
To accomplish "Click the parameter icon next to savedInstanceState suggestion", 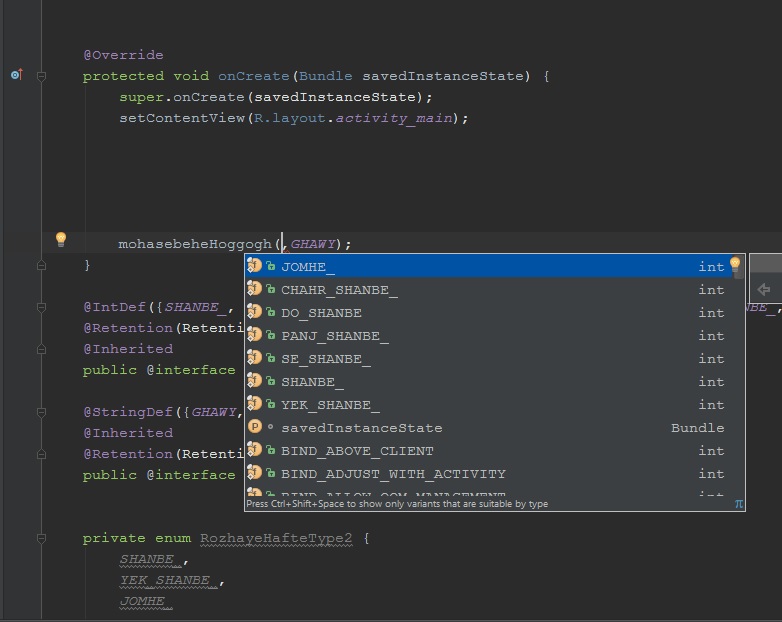I will tap(254, 427).
